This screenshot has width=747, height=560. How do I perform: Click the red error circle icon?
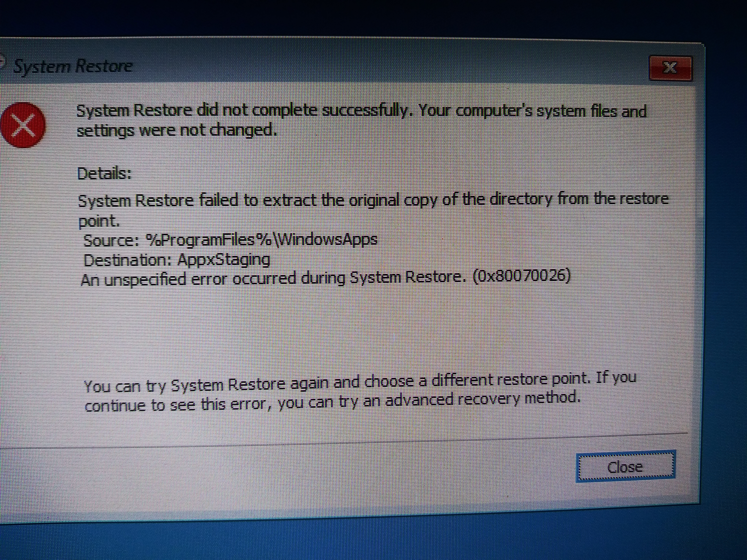pyautogui.click(x=22, y=125)
